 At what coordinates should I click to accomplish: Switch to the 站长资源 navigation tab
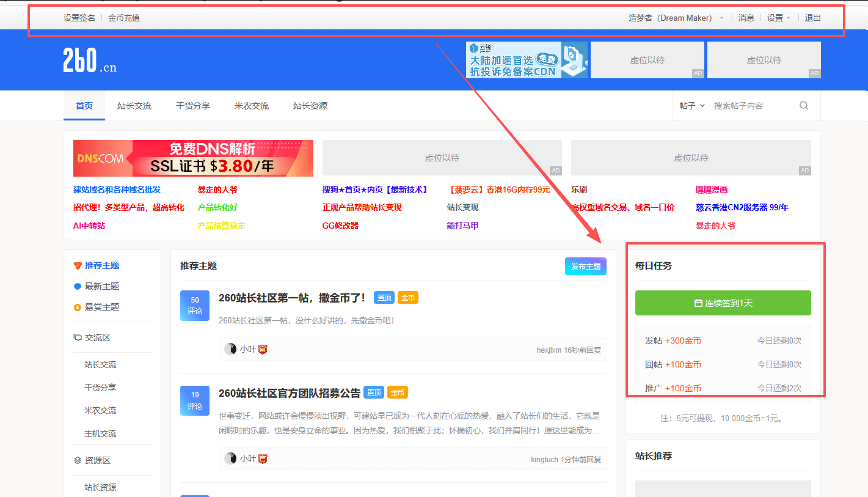tap(310, 106)
